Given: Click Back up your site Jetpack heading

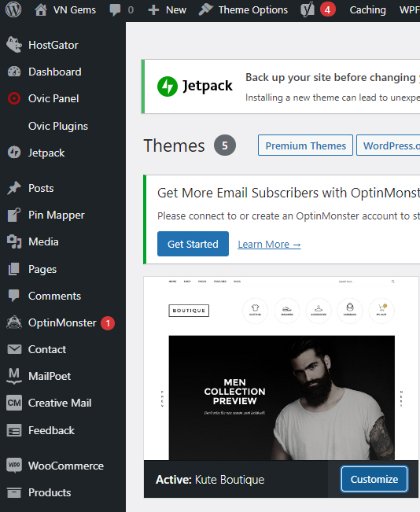Looking at the screenshot, I should click(x=333, y=78).
